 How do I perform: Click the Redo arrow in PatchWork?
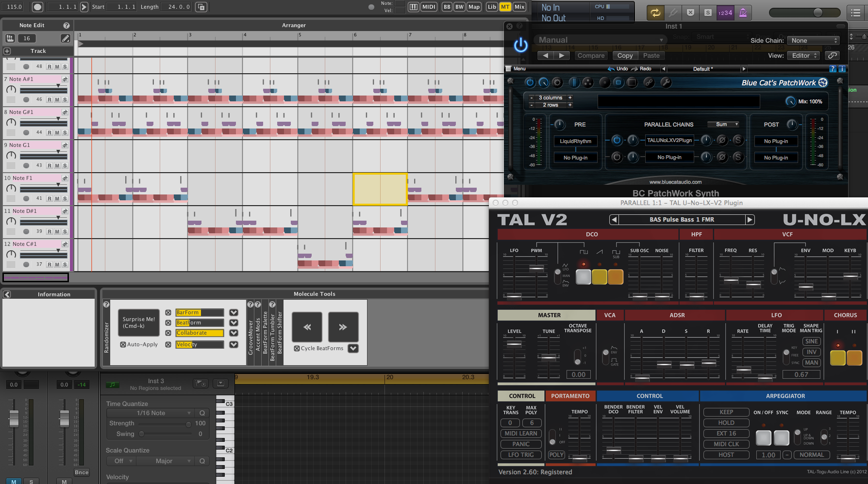coord(634,69)
